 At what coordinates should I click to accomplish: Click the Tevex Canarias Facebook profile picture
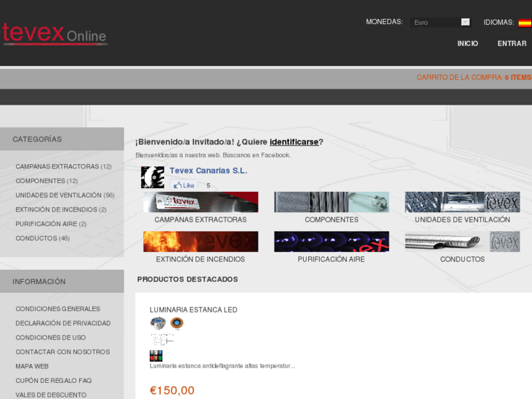pos(153,177)
